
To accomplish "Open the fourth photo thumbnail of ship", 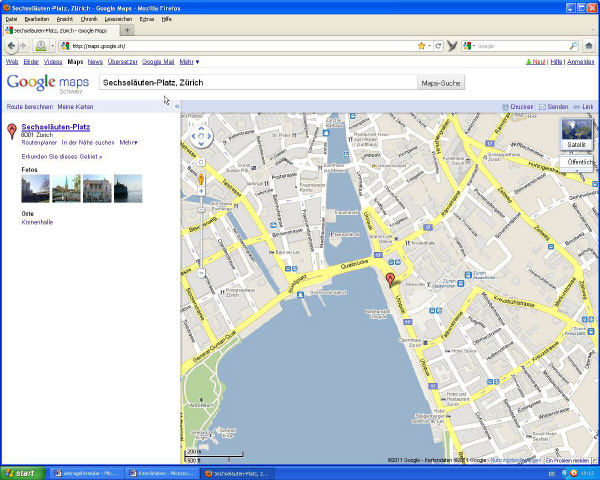I will pos(128,188).
